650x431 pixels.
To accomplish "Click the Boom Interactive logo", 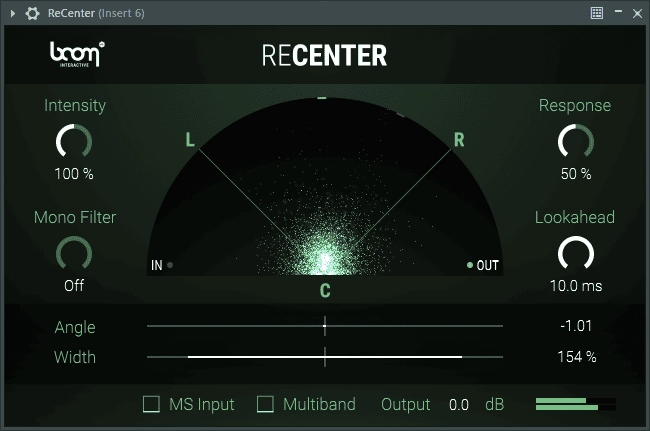I will click(x=77, y=54).
